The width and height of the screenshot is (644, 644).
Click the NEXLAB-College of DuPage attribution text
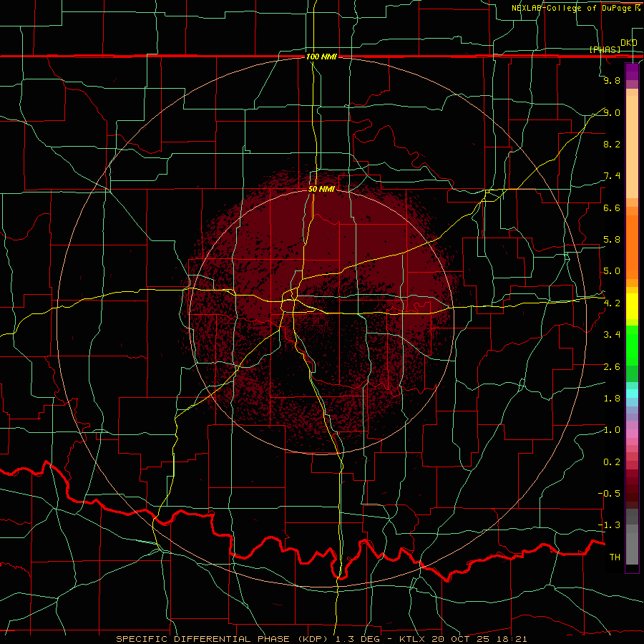[x=572, y=8]
